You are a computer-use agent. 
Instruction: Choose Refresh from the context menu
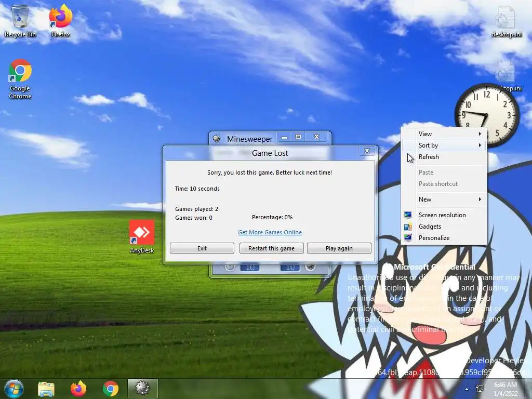click(x=444, y=157)
